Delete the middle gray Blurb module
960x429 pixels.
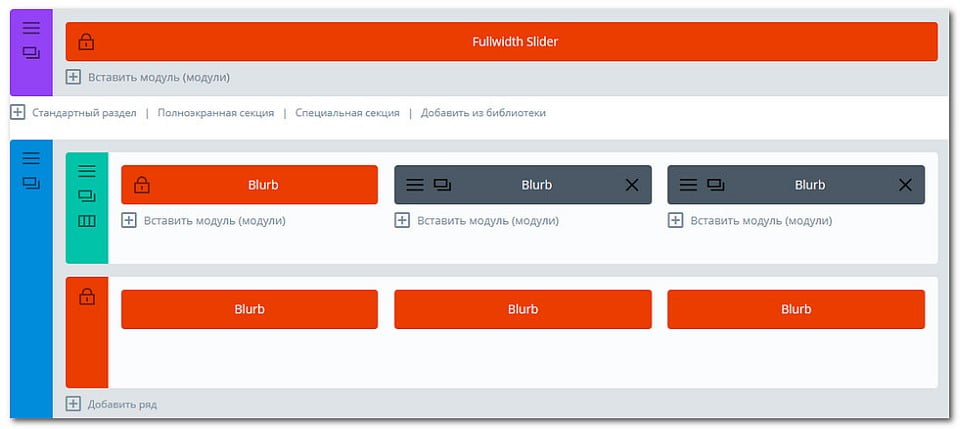click(x=631, y=185)
